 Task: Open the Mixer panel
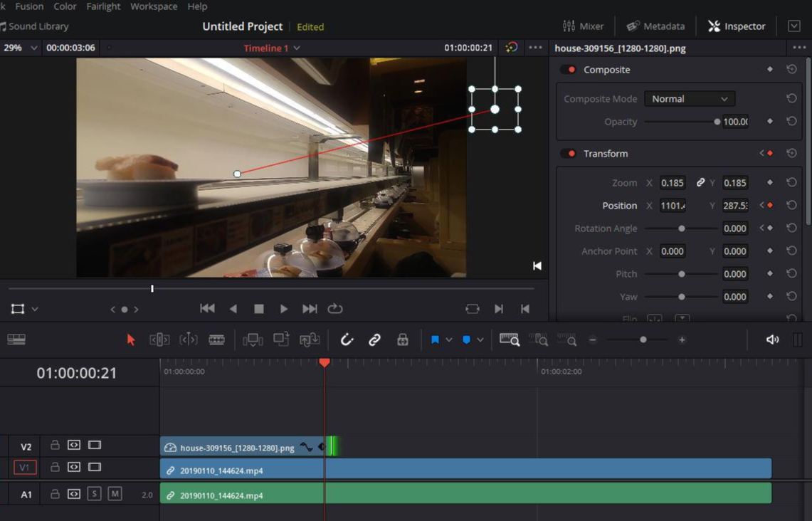pos(583,26)
